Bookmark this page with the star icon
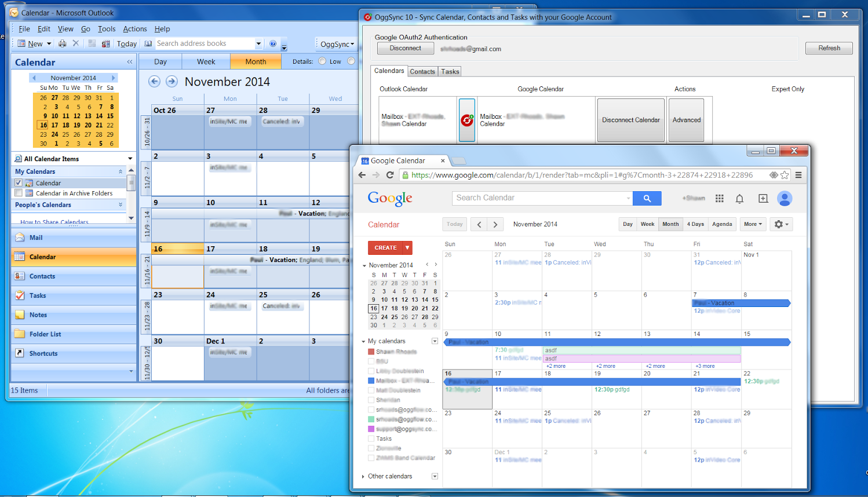 785,175
